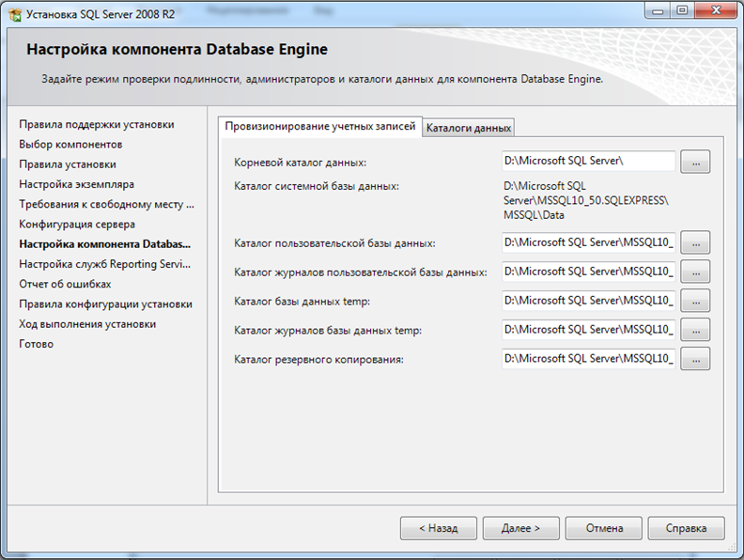Image resolution: width=744 pixels, height=560 pixels.
Task: Focus Каталог журналов пользовательской базы данных field
Action: pos(588,272)
